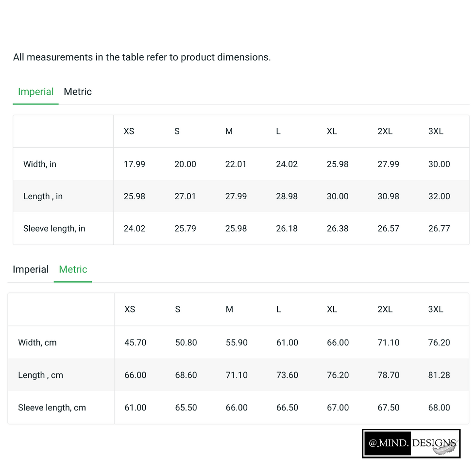
Task: Select 3XL width value 76.20 in Width cm row
Action: [439, 343]
